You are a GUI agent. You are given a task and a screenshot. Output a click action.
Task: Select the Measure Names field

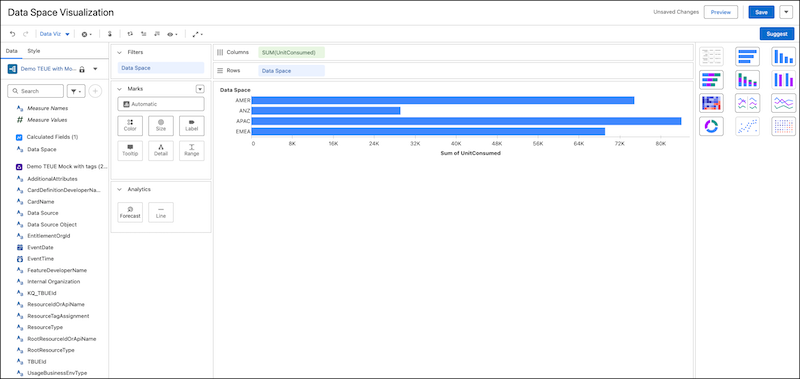point(47,108)
